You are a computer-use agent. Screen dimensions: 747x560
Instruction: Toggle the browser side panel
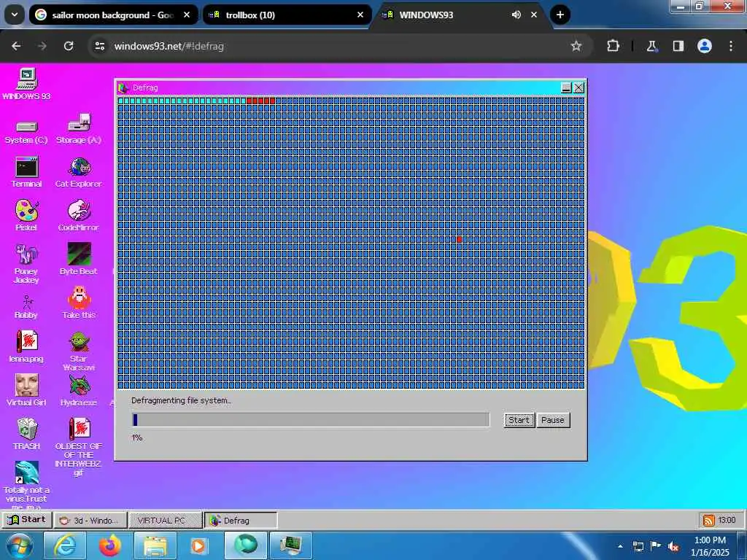pyautogui.click(x=678, y=46)
